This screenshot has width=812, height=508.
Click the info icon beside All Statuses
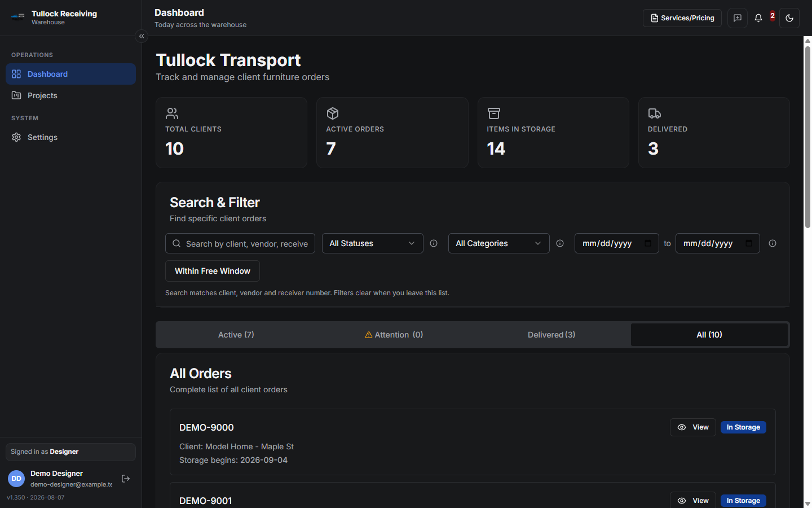434,243
